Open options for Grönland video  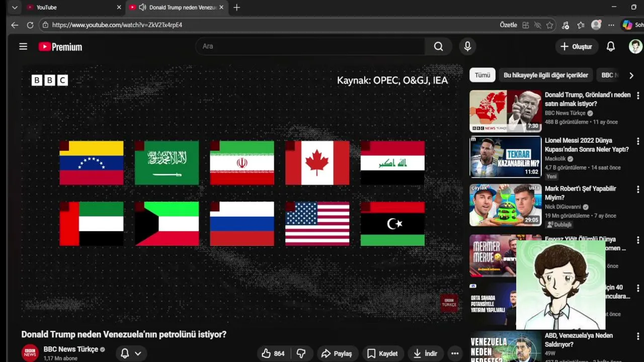pyautogui.click(x=638, y=96)
